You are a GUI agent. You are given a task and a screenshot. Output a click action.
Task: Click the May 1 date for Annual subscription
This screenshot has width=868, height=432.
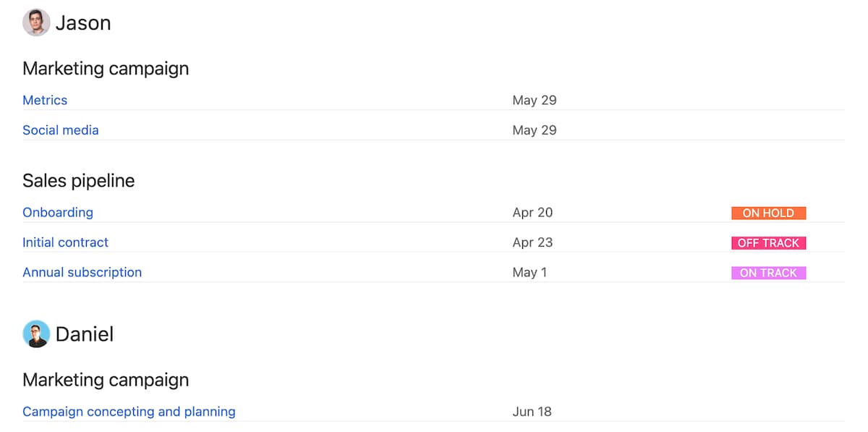[x=530, y=272]
